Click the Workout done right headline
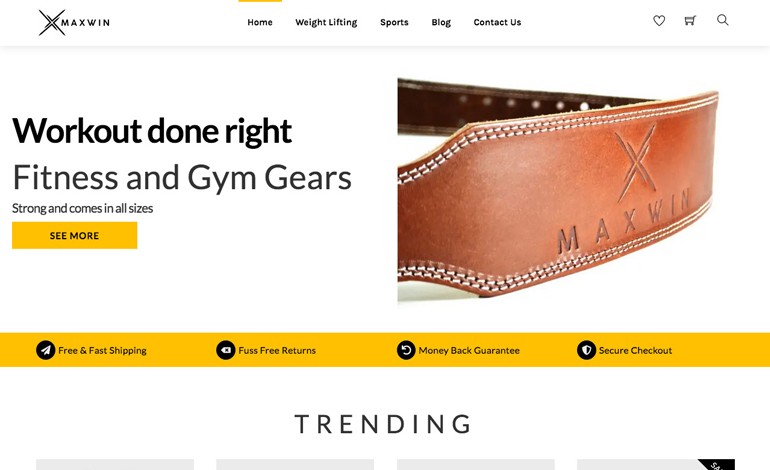This screenshot has height=470, width=770. pos(152,131)
